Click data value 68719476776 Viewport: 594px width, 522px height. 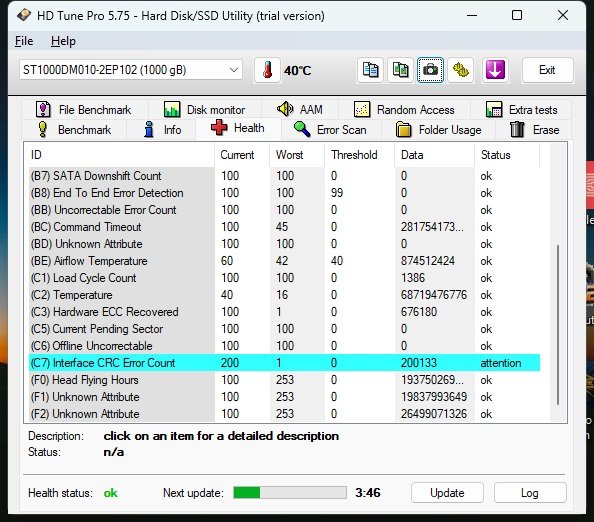coord(434,295)
